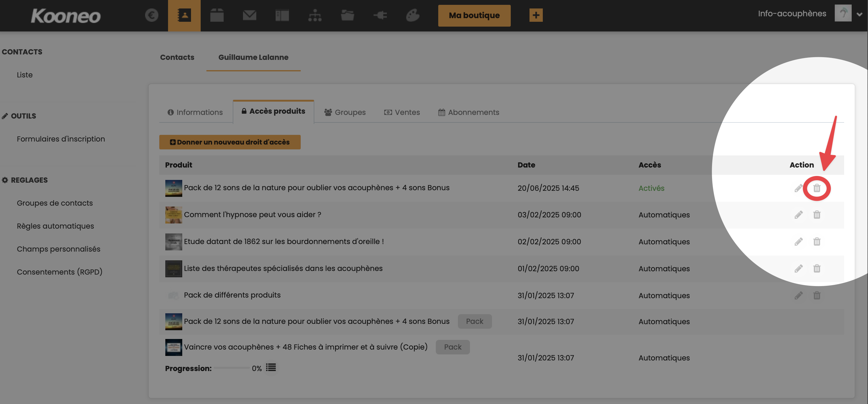This screenshot has width=868, height=404.
Task: Open the Ventes tab
Action: point(402,112)
